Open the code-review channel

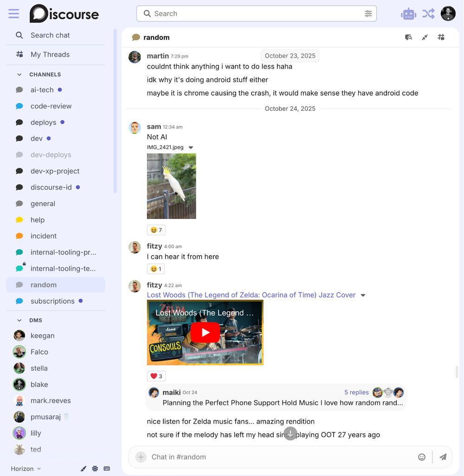tap(51, 106)
